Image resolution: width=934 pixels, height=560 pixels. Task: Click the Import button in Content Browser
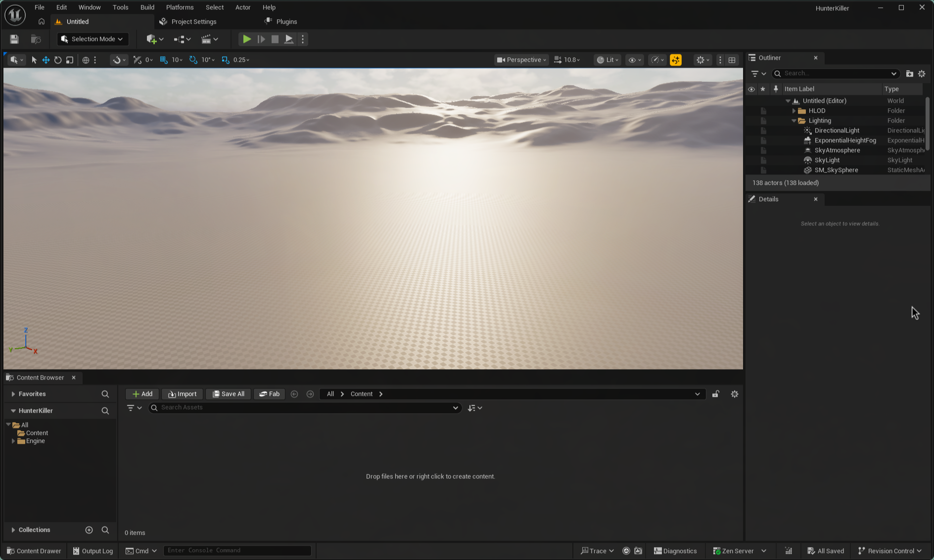click(x=182, y=394)
